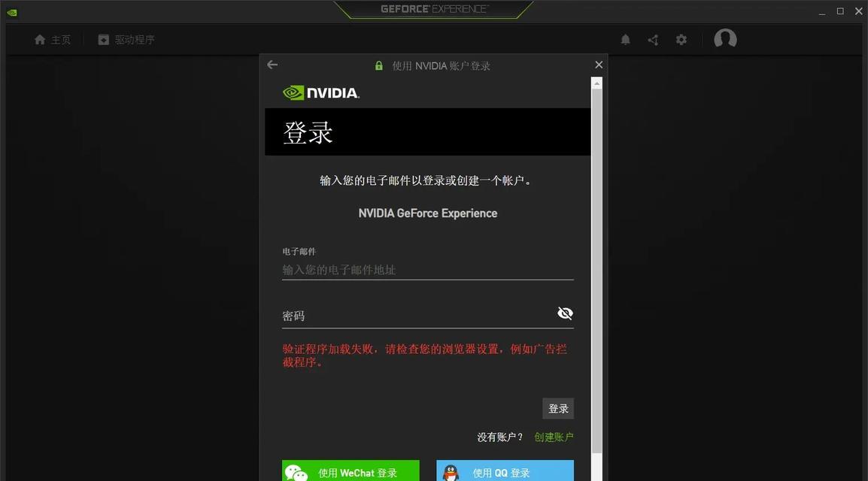
Task: Focus the 电子邮件 email input field
Action: click(x=427, y=270)
